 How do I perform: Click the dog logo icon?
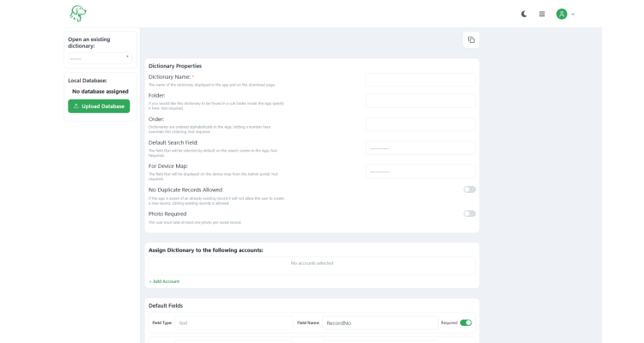[x=77, y=14]
